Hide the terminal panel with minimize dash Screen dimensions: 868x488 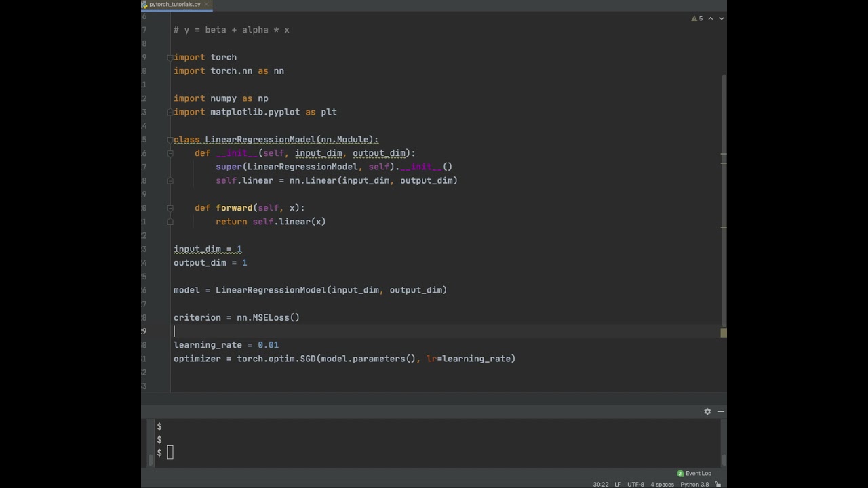pyautogui.click(x=721, y=411)
